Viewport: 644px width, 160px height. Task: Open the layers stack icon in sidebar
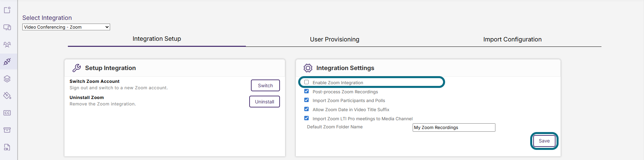[7, 79]
